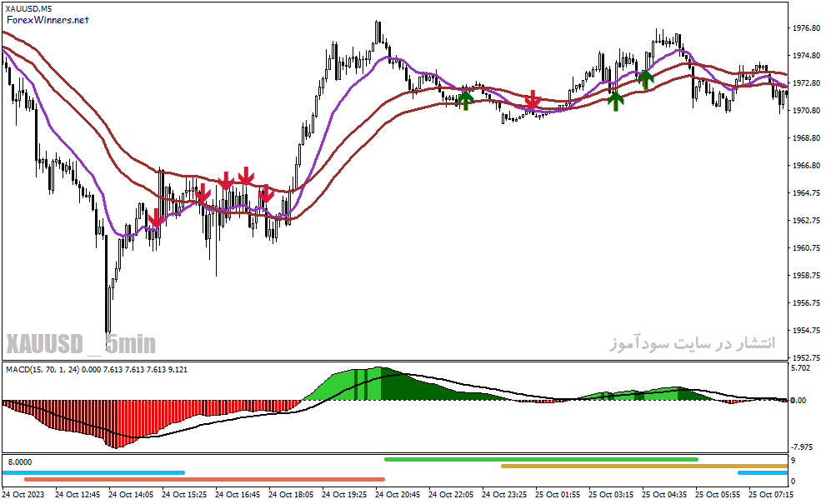Viewport: 826px width, 504px height.
Task: Click the green buy arrow near 22:05
Action: (x=465, y=100)
